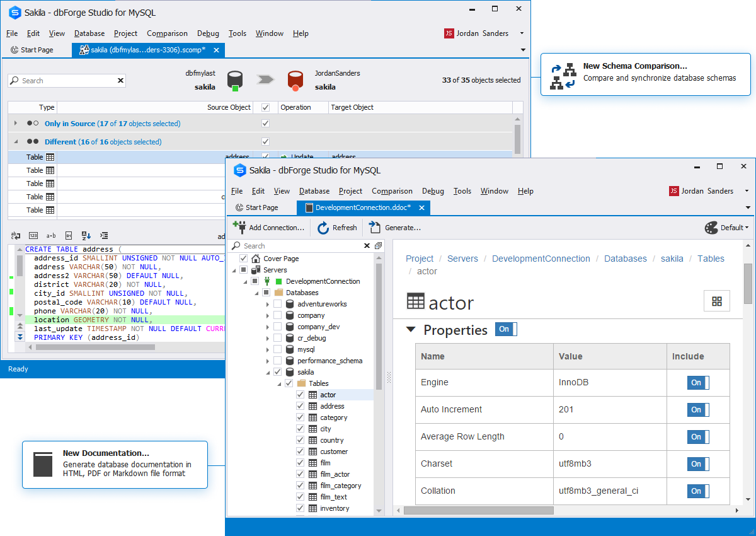Expand the adventureworks database node
Viewport: 756px width, 536px height.
click(x=267, y=303)
